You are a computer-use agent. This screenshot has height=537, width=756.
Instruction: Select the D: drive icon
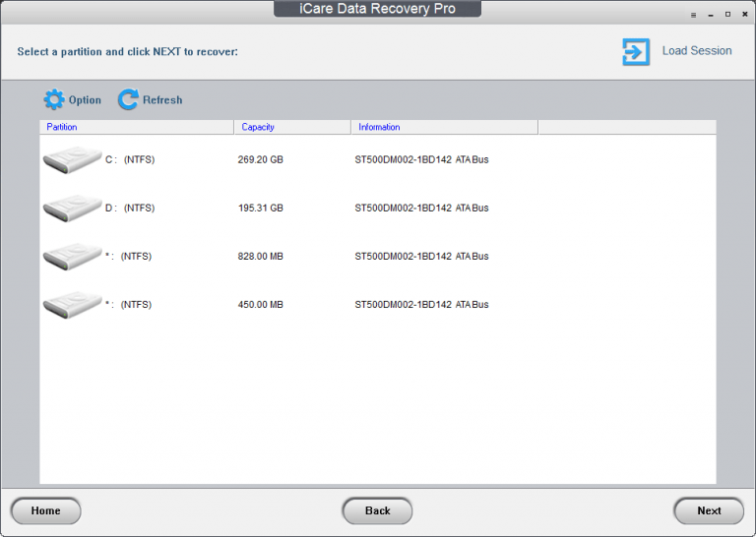[72, 209]
